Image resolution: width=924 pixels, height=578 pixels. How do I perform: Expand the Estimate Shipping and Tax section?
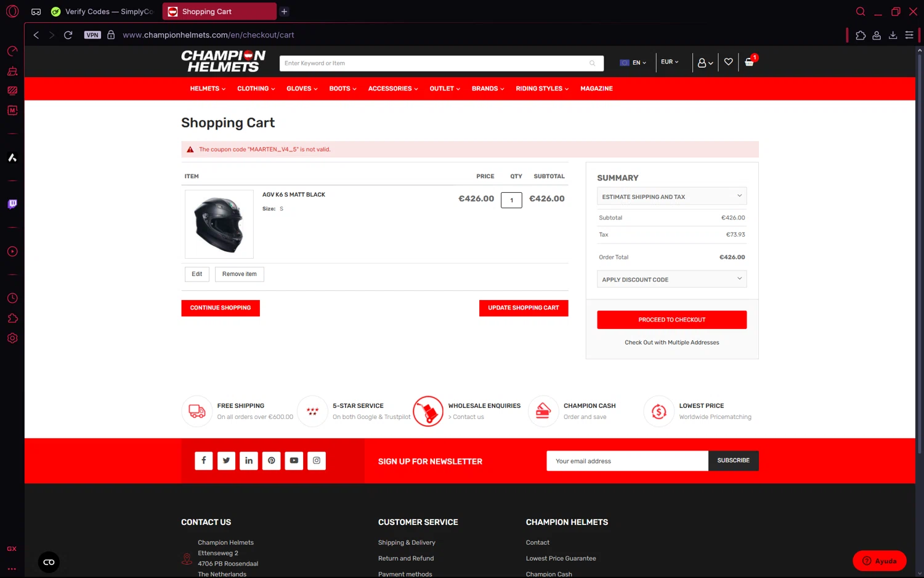click(x=672, y=197)
